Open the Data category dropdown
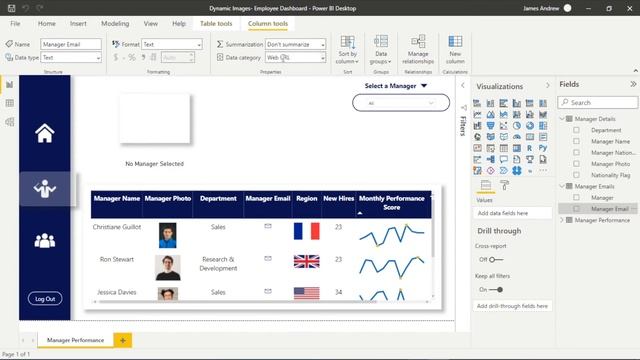Viewport: 640px width, 360px height. click(296, 58)
